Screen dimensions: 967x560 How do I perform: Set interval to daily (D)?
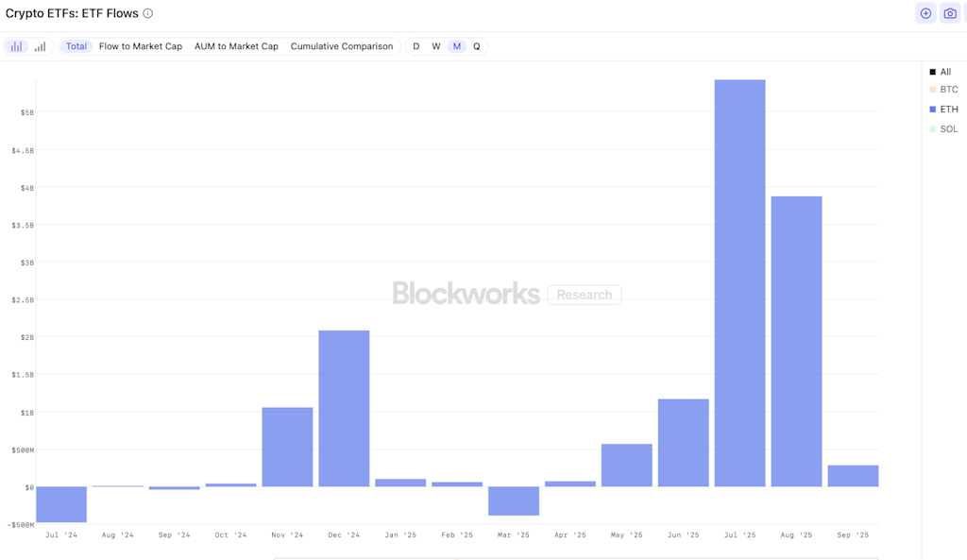416,46
